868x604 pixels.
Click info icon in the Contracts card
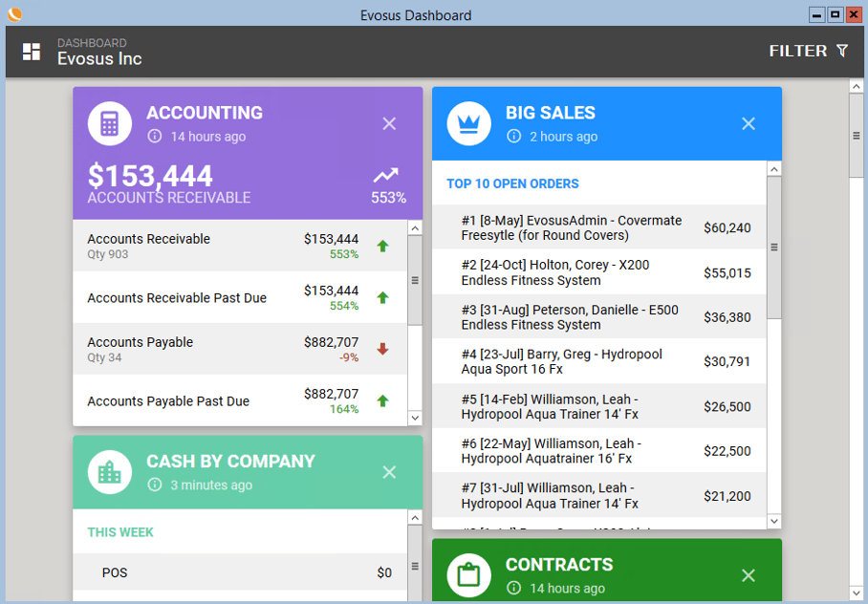(513, 588)
